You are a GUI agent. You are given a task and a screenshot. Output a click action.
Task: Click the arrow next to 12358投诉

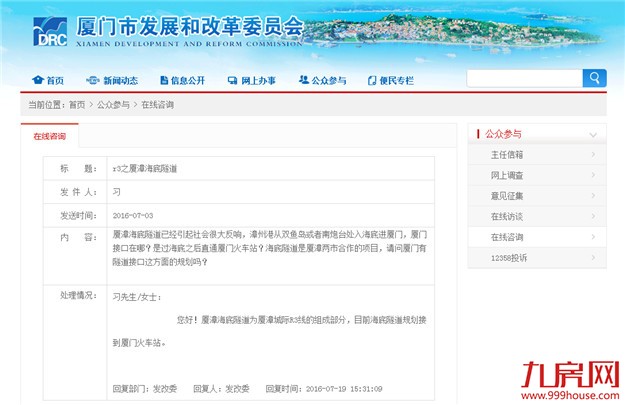pos(594,258)
